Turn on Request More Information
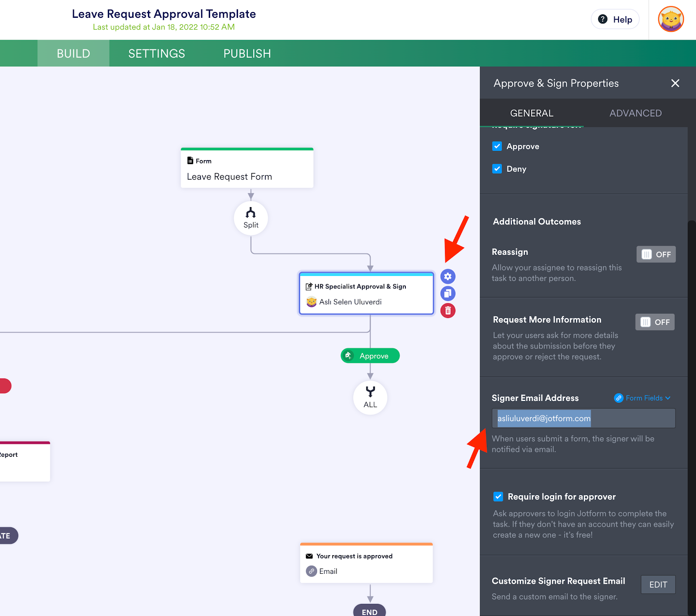Image resolution: width=696 pixels, height=616 pixels. 654,322
